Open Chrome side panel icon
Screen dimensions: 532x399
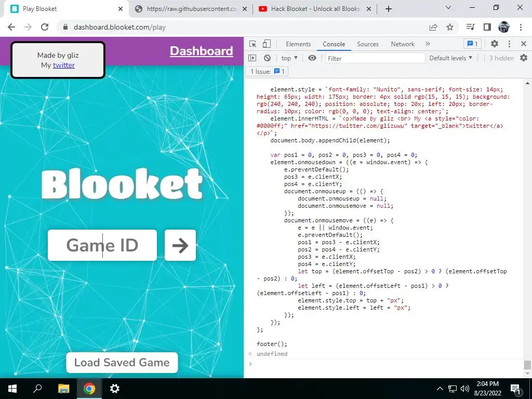tap(487, 27)
